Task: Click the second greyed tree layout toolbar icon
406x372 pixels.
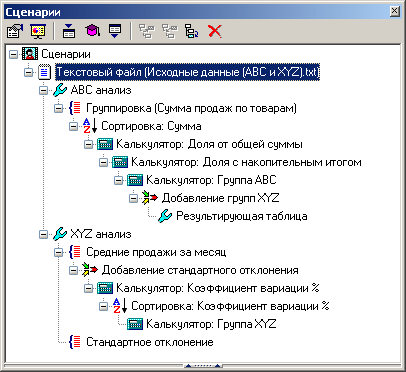Action: (x=170, y=31)
